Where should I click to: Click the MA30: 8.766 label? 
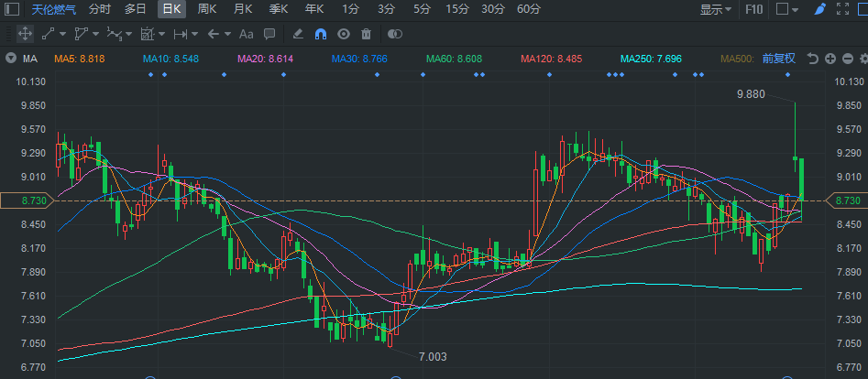[359, 58]
